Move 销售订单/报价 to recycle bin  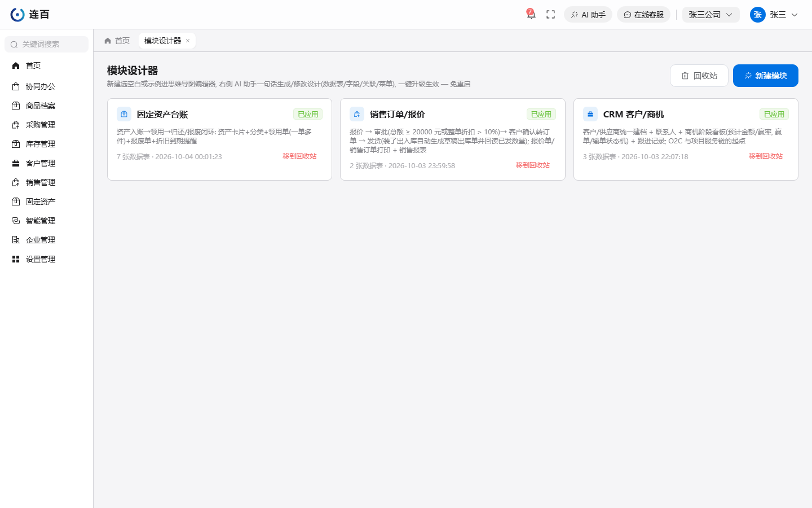click(x=533, y=165)
